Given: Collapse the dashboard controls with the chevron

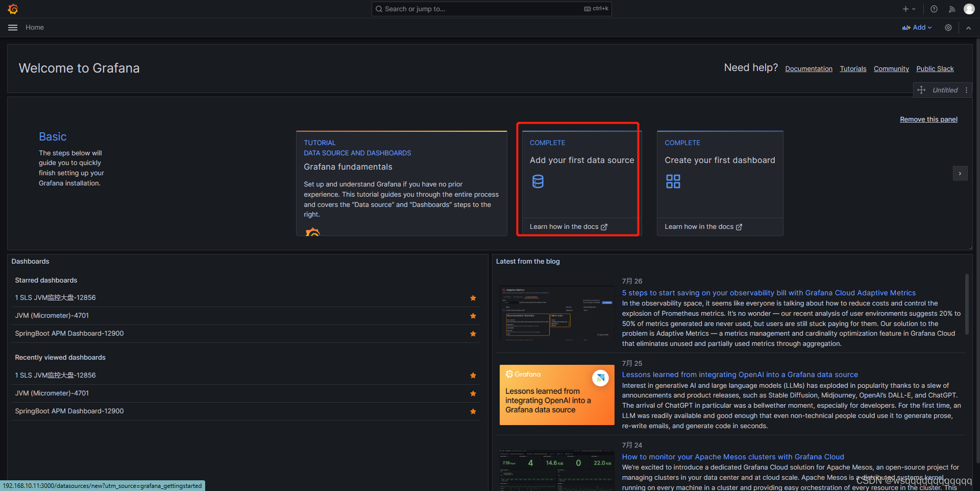Looking at the screenshot, I should point(969,27).
